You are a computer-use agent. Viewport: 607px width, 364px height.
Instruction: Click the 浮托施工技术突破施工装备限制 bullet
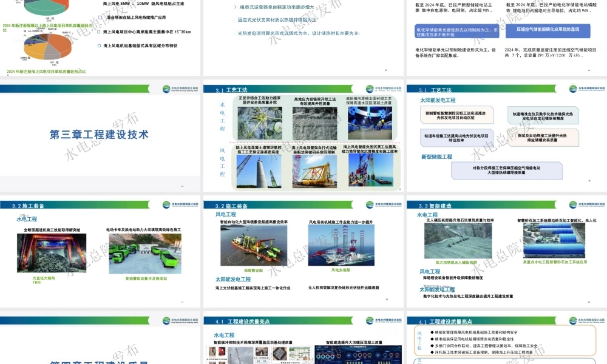[x=484, y=352]
